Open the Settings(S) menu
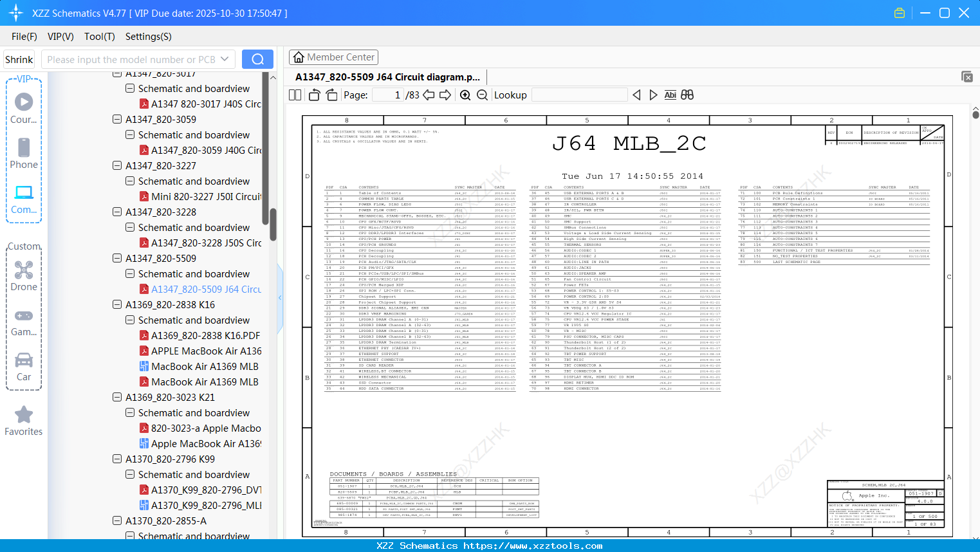 pyautogui.click(x=149, y=37)
